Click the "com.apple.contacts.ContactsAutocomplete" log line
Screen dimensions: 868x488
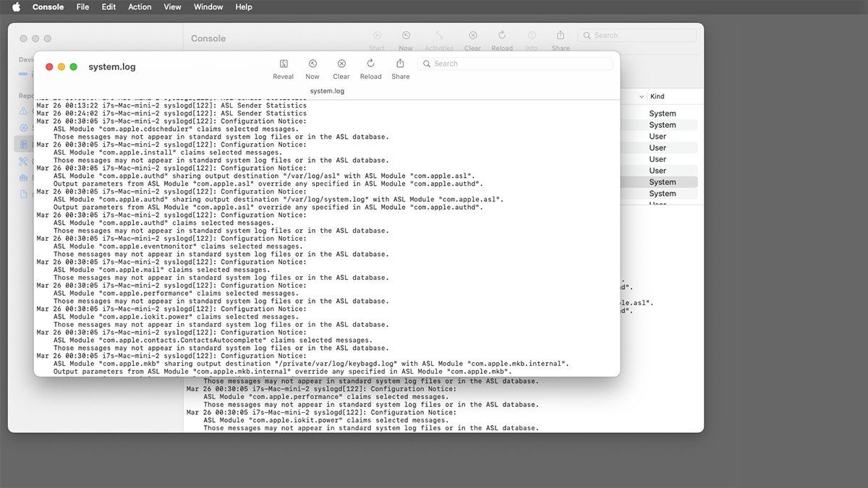point(213,340)
